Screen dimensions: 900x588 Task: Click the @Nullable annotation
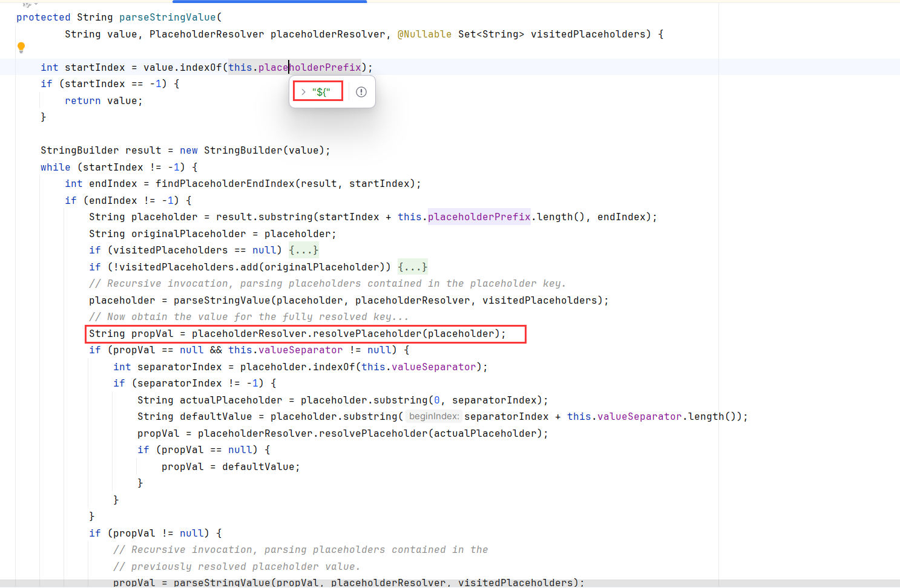click(424, 34)
